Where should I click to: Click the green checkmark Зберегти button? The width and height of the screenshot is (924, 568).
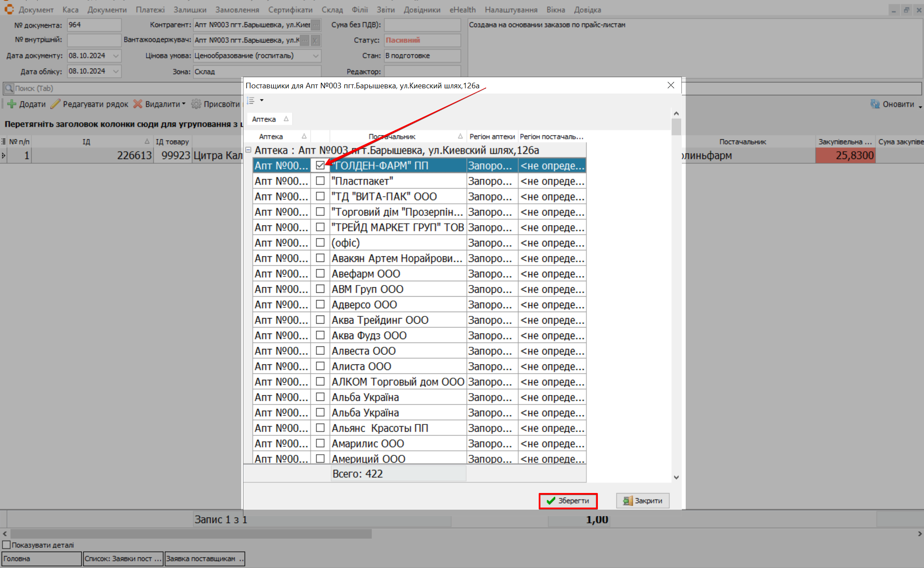567,501
